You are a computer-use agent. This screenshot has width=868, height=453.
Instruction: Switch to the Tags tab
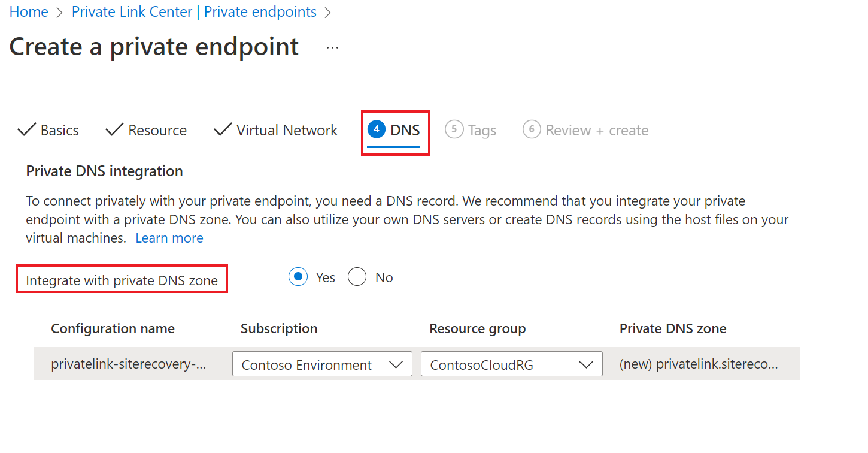(484, 129)
